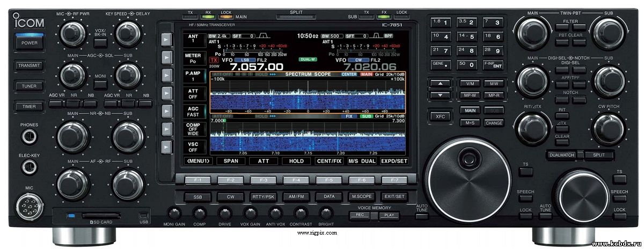644x249 pixels.
Task: Click the up-arrow memory channel button
Action: coord(441,84)
